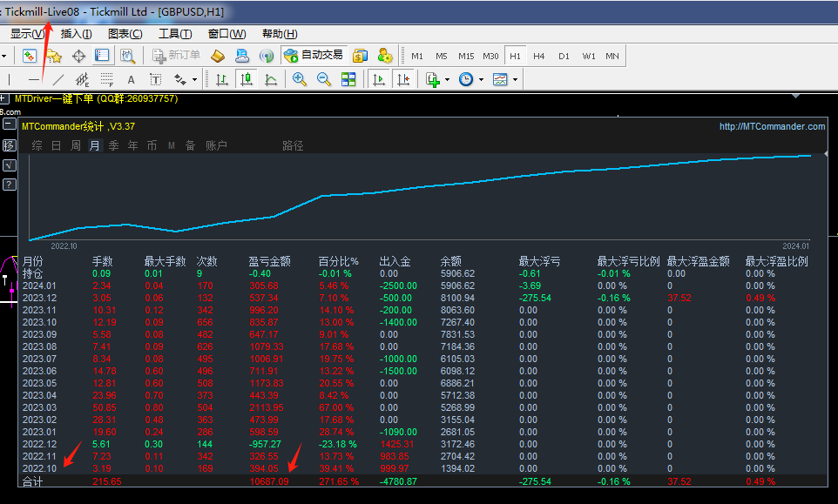Select the trendline drawing tool
Viewport: 838px width, 504px height.
click(x=58, y=80)
